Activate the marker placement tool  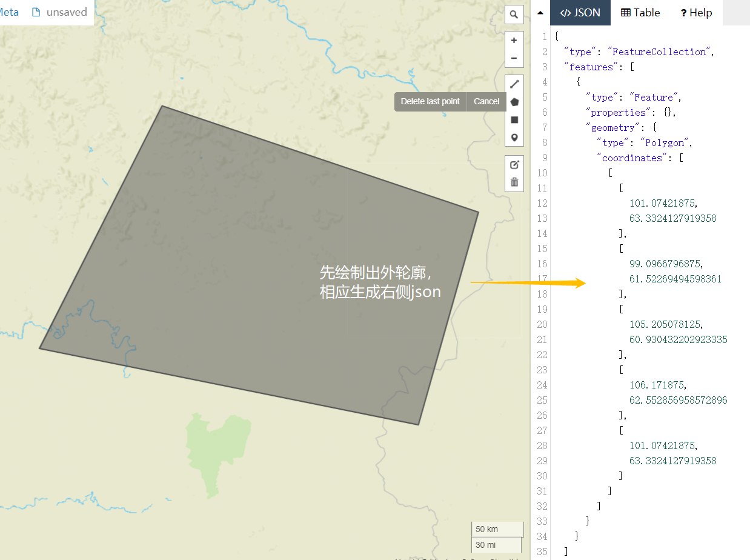click(514, 137)
